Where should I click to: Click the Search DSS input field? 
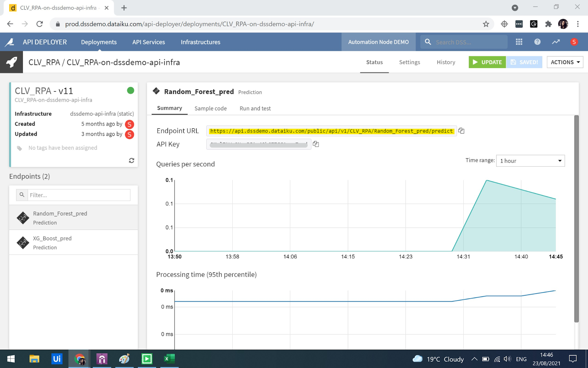470,42
